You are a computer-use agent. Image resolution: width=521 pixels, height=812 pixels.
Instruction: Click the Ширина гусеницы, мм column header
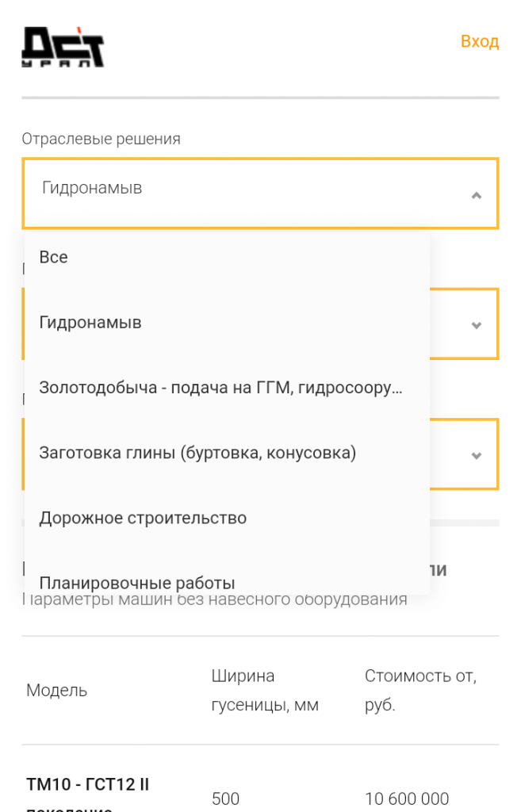[266, 690]
